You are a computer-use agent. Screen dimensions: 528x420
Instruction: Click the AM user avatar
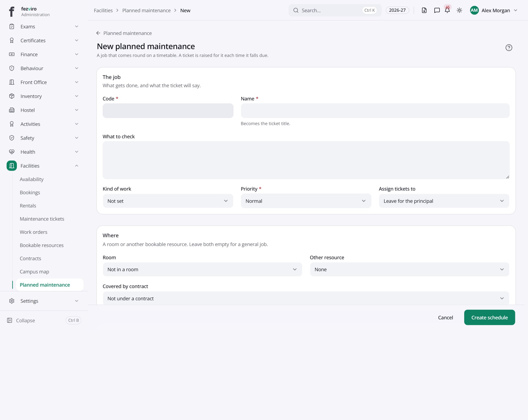click(x=474, y=10)
